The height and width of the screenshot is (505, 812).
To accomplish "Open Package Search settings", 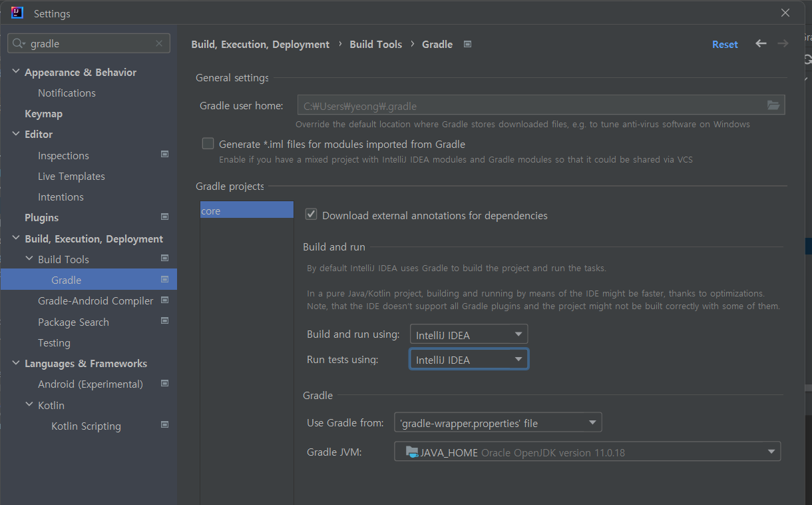I will click(x=73, y=322).
